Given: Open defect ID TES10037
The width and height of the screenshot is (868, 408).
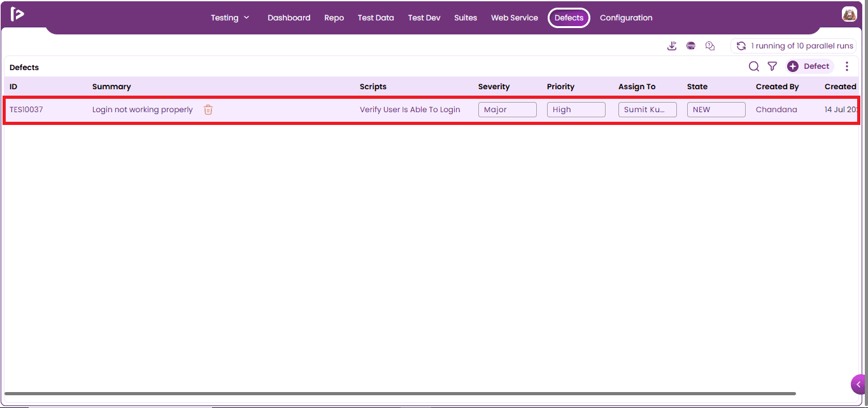Looking at the screenshot, I should pos(26,110).
